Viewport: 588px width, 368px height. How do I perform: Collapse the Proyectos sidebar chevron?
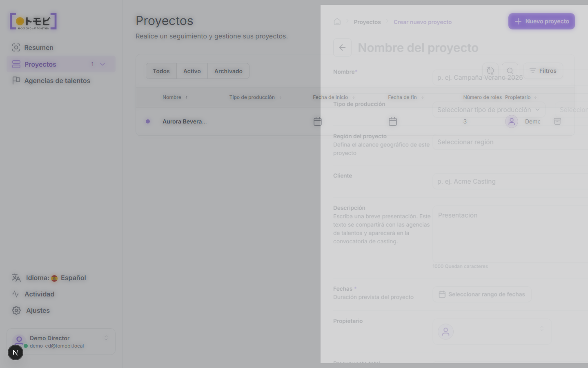point(102,64)
